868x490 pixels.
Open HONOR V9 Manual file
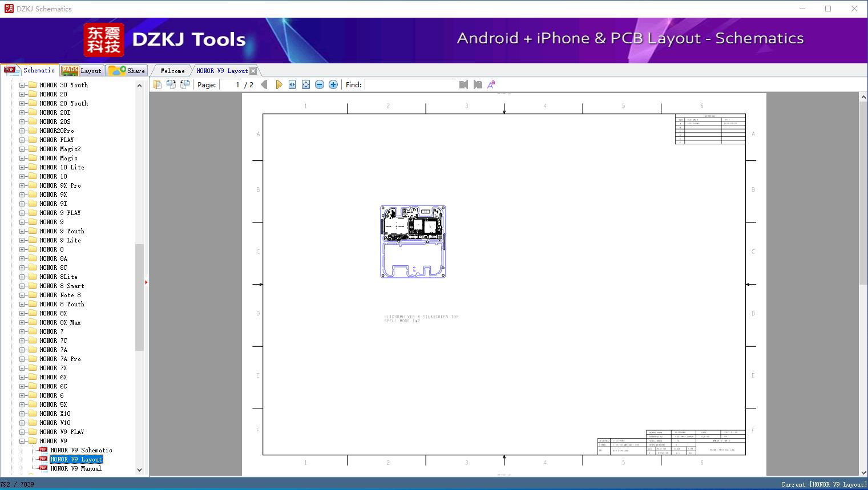coord(76,468)
